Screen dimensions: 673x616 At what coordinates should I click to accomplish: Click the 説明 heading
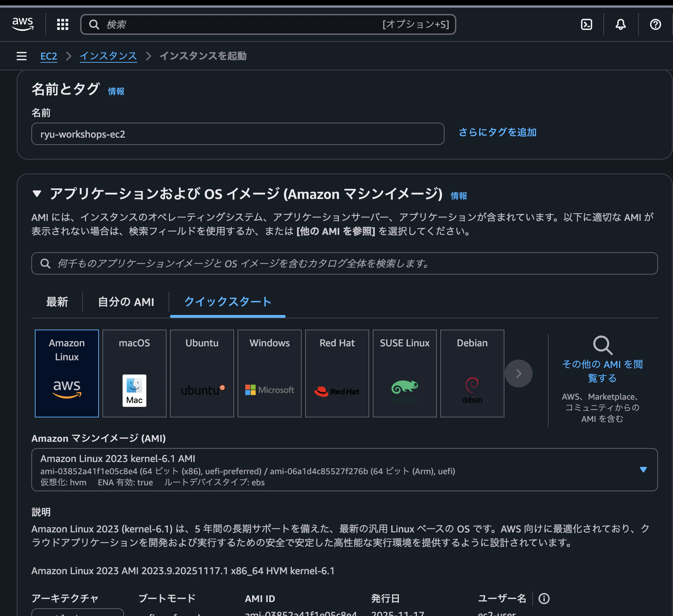coord(41,512)
